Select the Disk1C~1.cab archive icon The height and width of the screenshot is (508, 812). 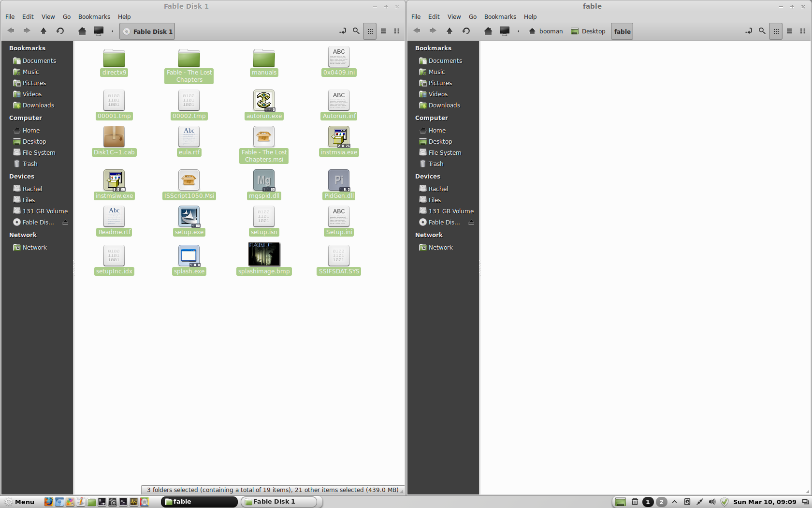click(114, 137)
